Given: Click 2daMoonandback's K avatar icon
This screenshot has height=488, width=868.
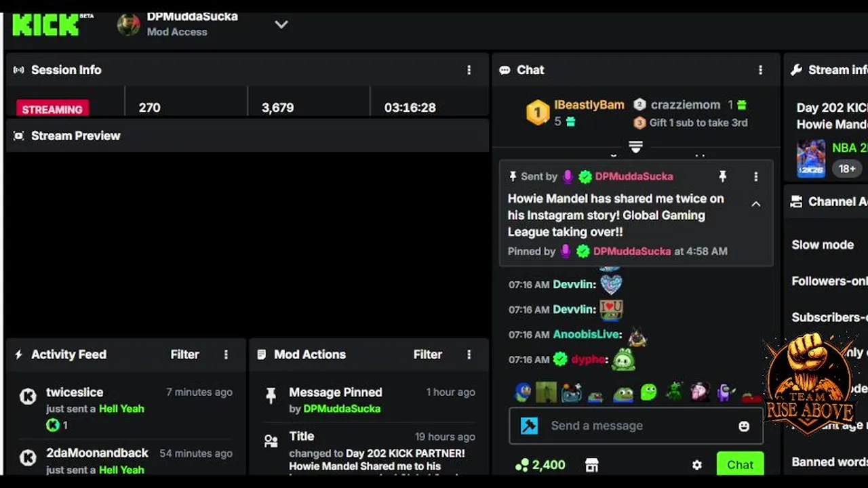Looking at the screenshot, I should 28,457.
